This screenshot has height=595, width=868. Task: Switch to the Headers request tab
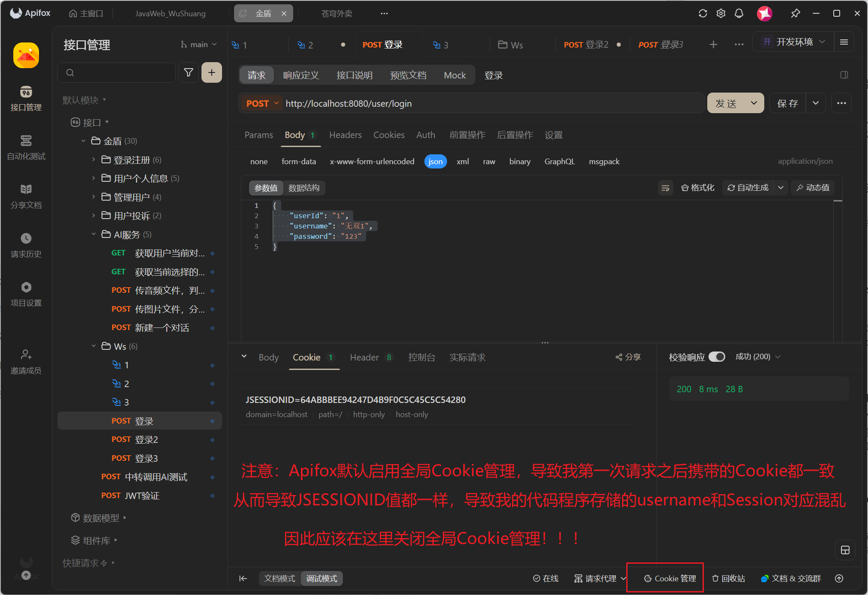tap(345, 135)
